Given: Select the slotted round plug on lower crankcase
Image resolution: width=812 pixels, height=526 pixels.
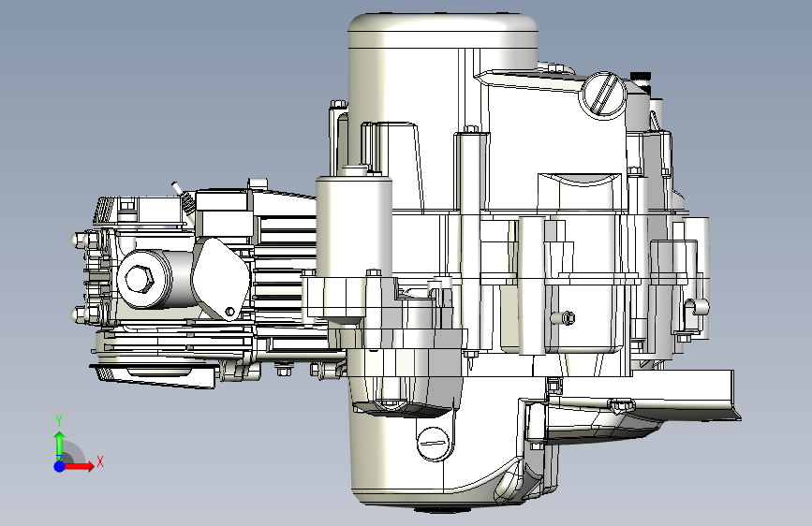Looking at the screenshot, I should tap(434, 443).
